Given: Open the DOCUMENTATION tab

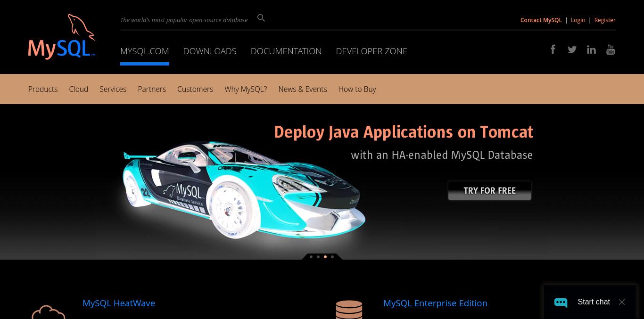Looking at the screenshot, I should pos(286,51).
